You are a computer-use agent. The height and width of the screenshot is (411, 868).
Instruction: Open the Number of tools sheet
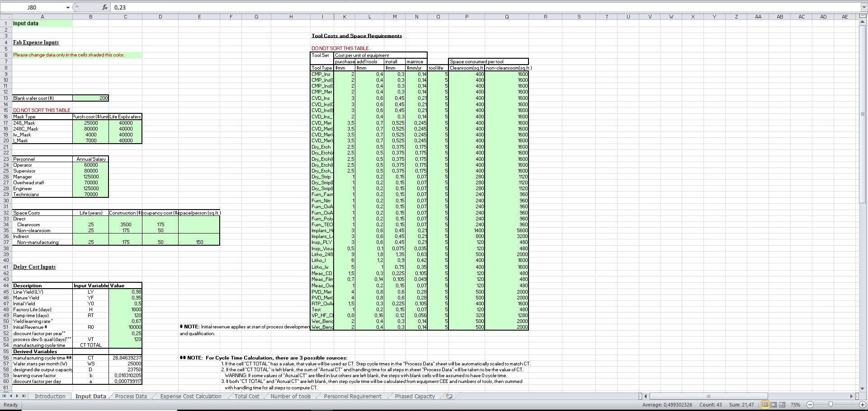pos(291,397)
